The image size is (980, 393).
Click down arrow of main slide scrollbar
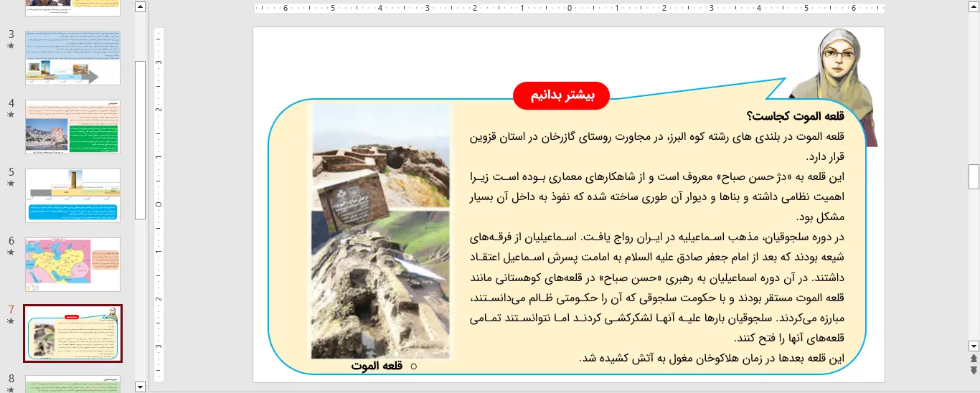tap(974, 345)
